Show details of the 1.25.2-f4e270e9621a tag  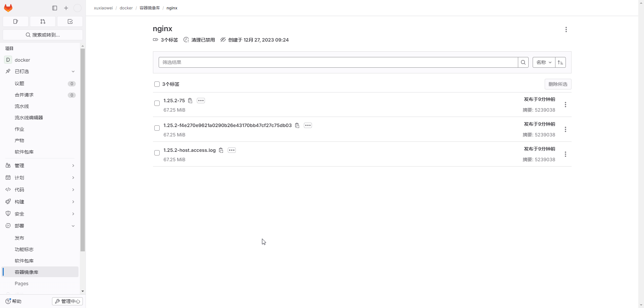308,125
